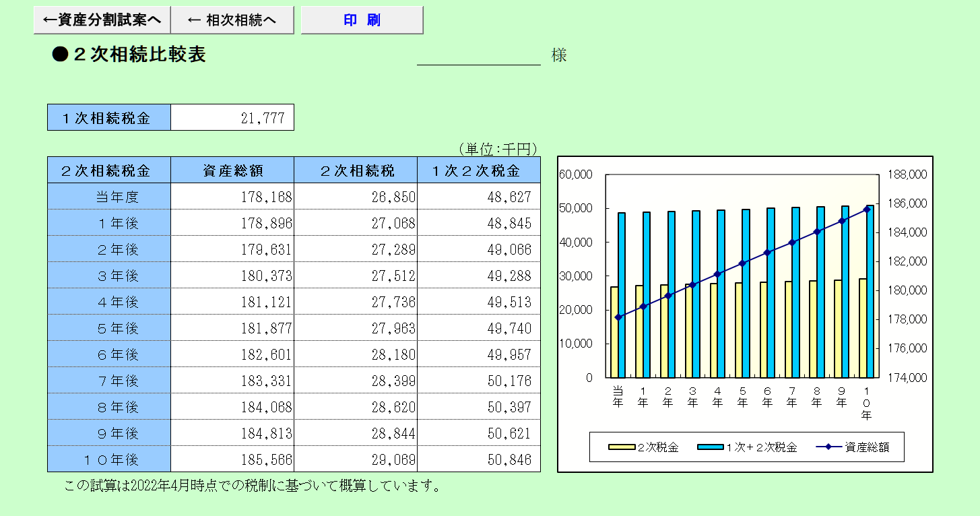This screenshot has width=980, height=516.
Task: Select the 7年後 資産総額 cell 183,331
Action: coord(232,381)
